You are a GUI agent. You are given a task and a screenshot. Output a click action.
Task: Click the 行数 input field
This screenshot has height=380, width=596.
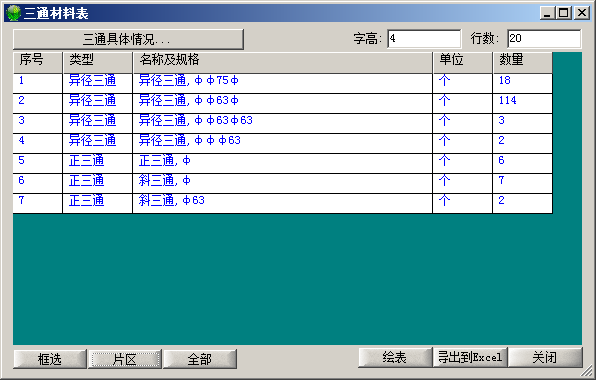click(x=544, y=39)
